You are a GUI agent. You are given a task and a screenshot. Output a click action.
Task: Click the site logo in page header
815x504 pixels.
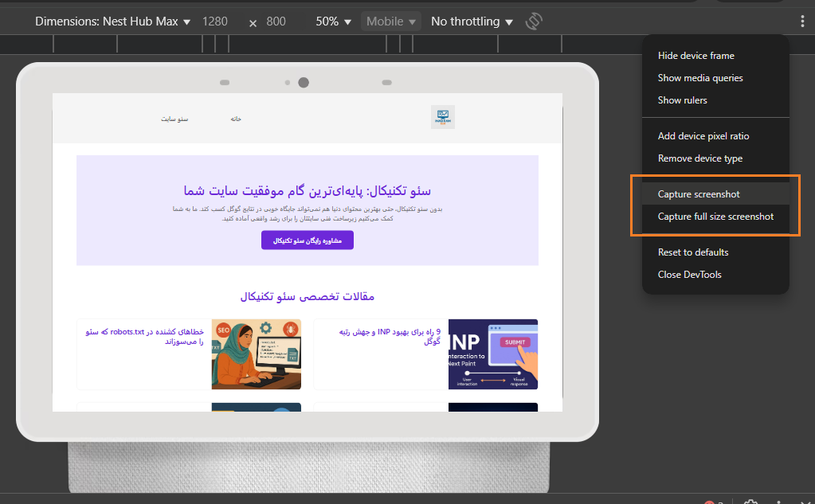click(x=443, y=117)
